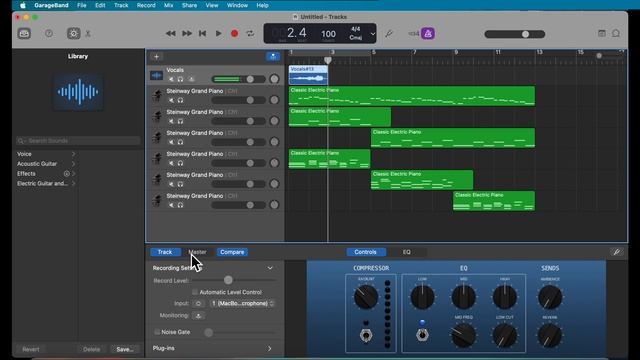Select the Controls tab
Screen dimensions: 640x360
(x=365, y=252)
